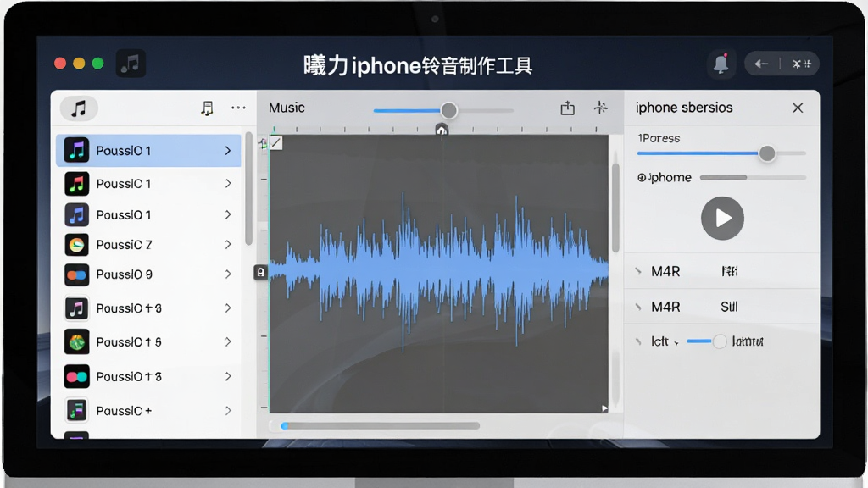
Task: Click the small arrow at waveform bottom right
Action: coord(604,408)
